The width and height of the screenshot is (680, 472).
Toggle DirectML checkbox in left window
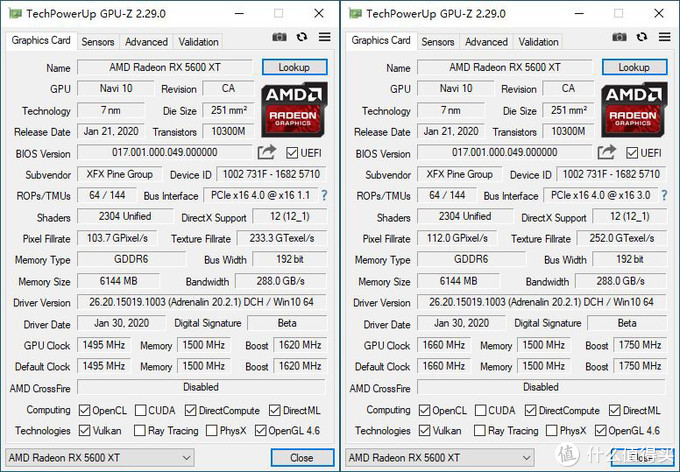[275, 410]
